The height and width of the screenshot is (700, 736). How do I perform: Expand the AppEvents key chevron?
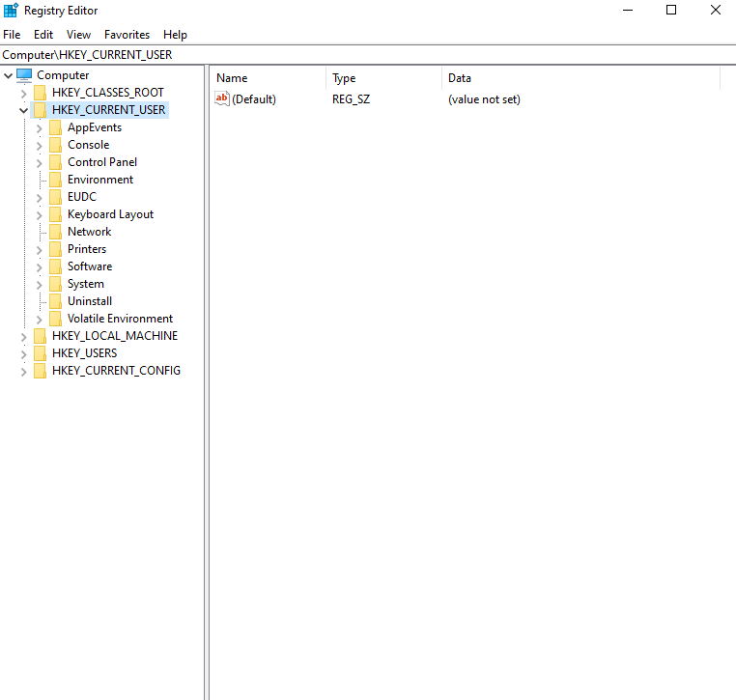tap(39, 127)
